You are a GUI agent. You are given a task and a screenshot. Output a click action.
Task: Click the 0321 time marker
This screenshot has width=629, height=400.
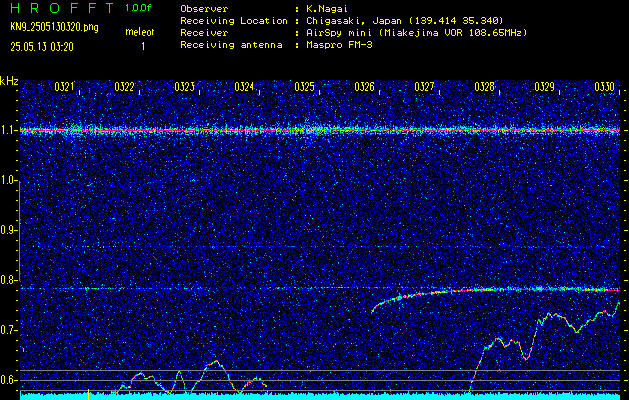pyautogui.click(x=64, y=87)
